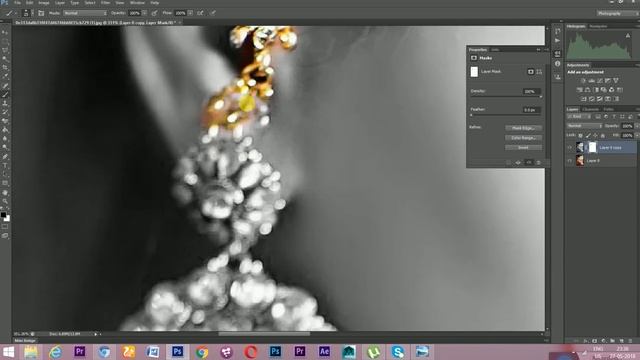Click the foreground color swatch

(3, 215)
